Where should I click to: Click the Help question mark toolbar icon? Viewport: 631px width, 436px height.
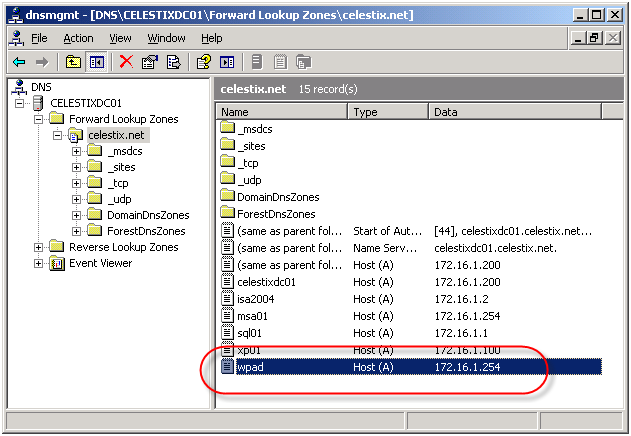click(x=204, y=62)
